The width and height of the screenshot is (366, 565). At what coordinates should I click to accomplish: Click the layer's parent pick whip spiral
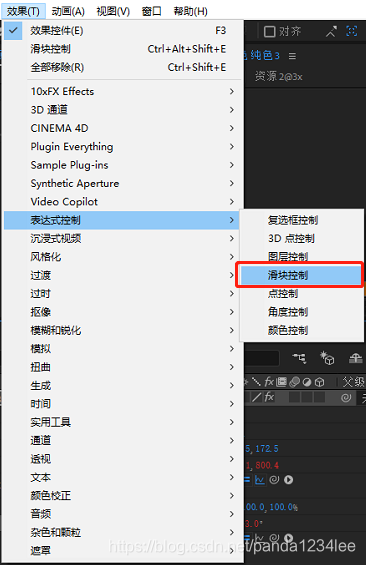pos(346,397)
